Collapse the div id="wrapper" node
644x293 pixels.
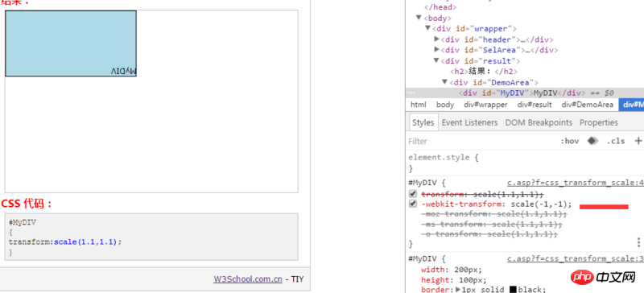click(427, 28)
